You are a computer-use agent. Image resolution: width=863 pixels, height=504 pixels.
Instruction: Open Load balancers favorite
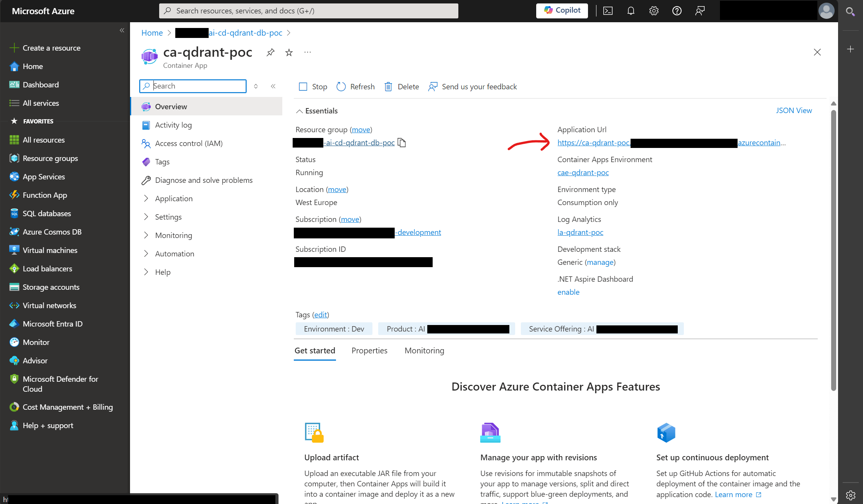41,269
